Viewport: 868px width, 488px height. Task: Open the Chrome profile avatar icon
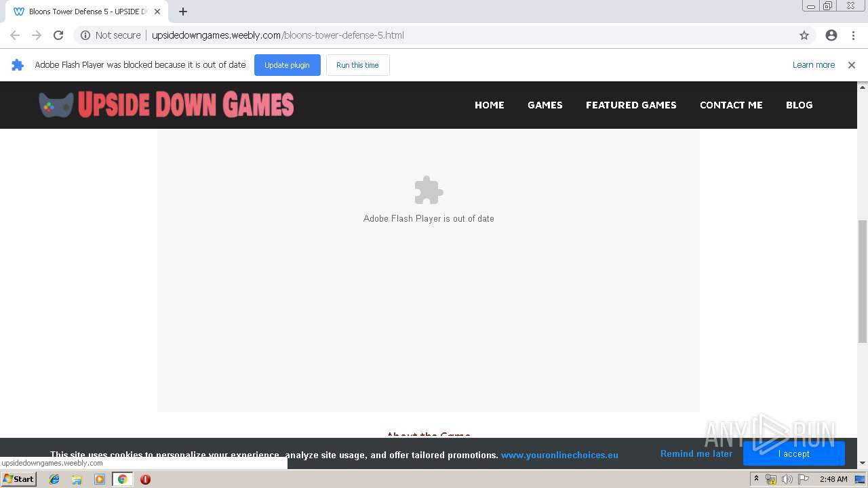tap(831, 35)
